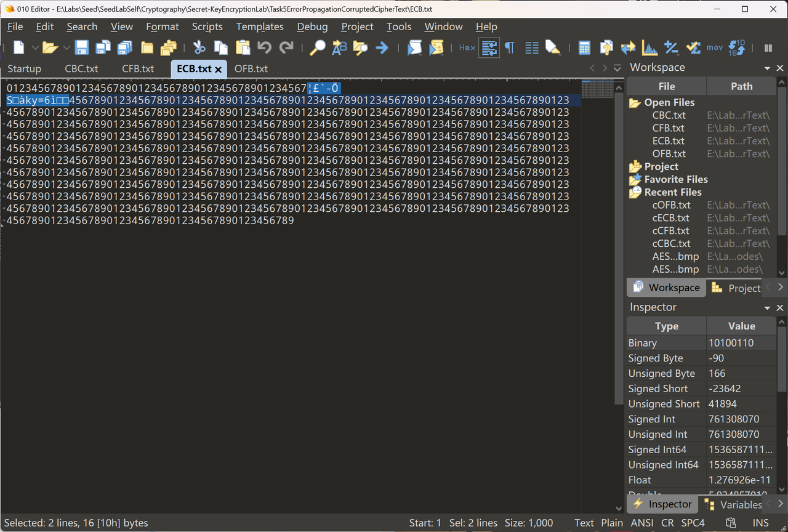
Task: Switch to the Startup tab
Action: pyautogui.click(x=25, y=69)
